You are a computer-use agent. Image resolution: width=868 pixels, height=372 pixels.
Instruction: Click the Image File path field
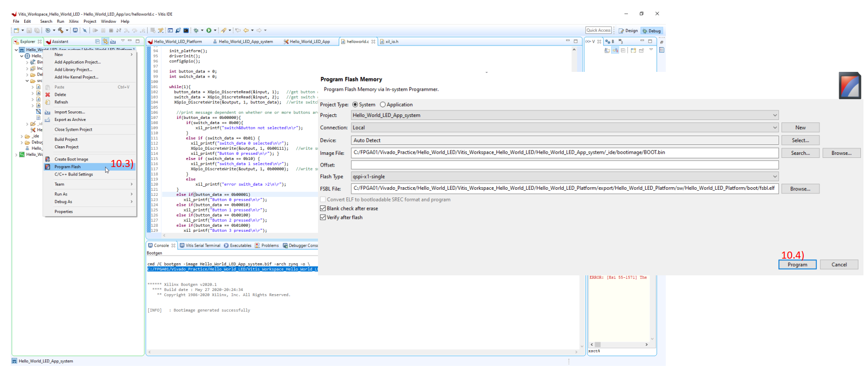tap(565, 152)
